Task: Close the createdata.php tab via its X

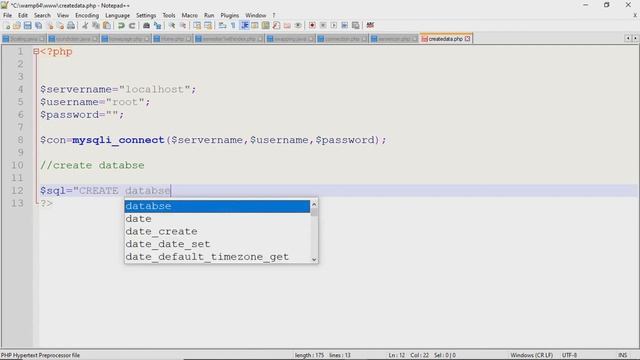Action: point(468,39)
